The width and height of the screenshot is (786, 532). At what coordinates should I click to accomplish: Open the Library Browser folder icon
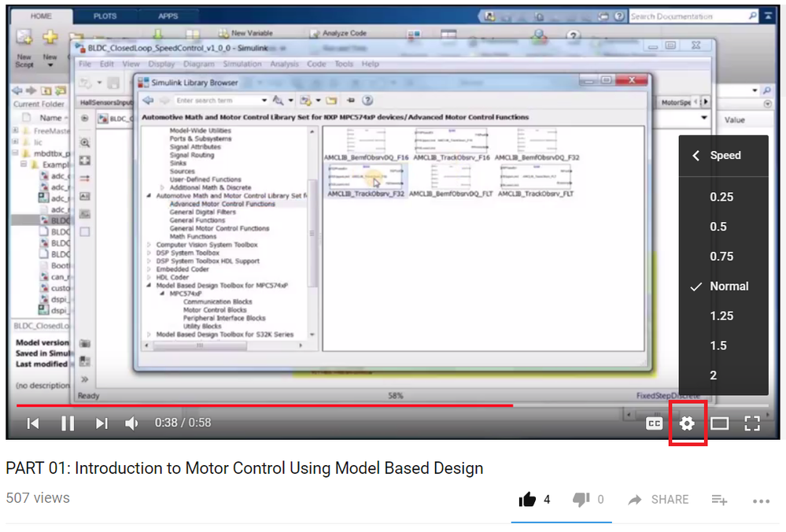pyautogui.click(x=331, y=100)
